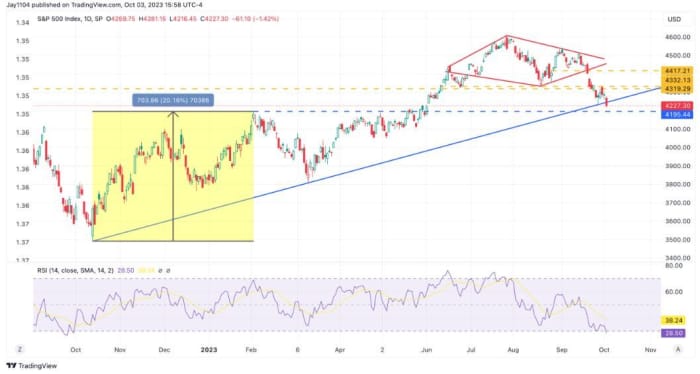Image resolution: width=700 pixels, height=374 pixels.
Task: Click the red 4227.30 current price label
Action: pos(677,106)
